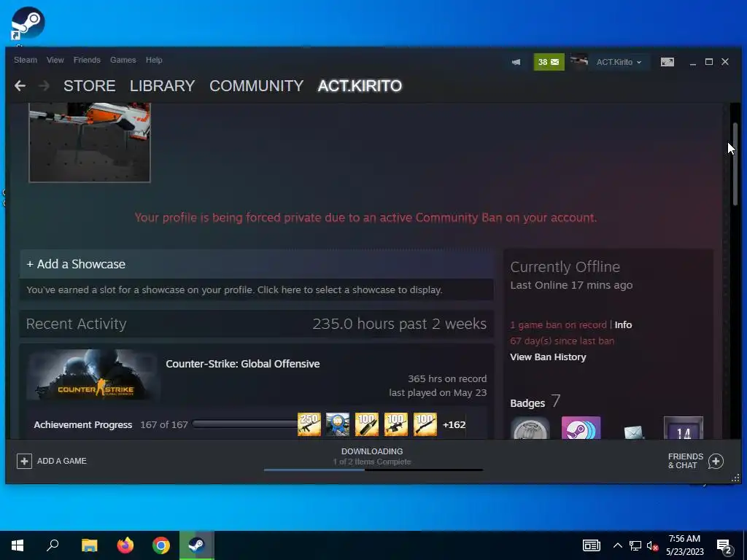This screenshot has height=560, width=747.
Task: Open the Friends & Chat plus icon
Action: 716,461
